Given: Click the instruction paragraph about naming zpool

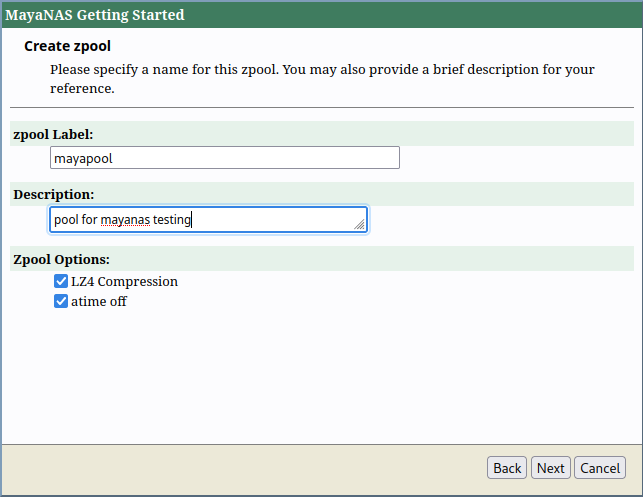Looking at the screenshot, I should (x=320, y=79).
